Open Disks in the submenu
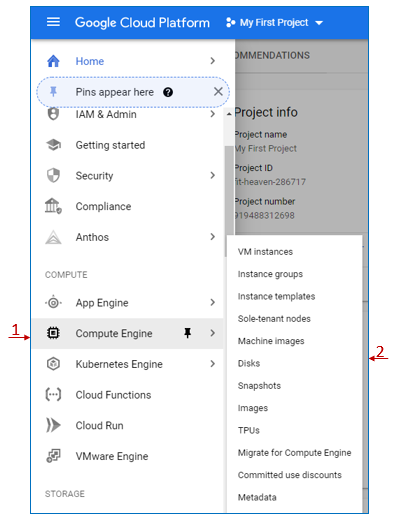The height and width of the screenshot is (525, 398). [249, 363]
